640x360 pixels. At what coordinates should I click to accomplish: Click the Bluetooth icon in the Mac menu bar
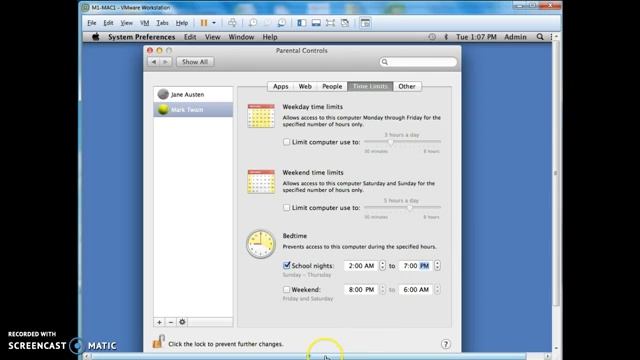tap(446, 37)
